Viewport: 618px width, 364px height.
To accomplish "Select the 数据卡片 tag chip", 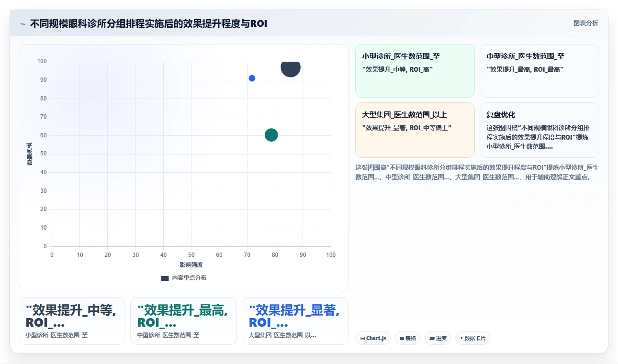I will pos(472,338).
